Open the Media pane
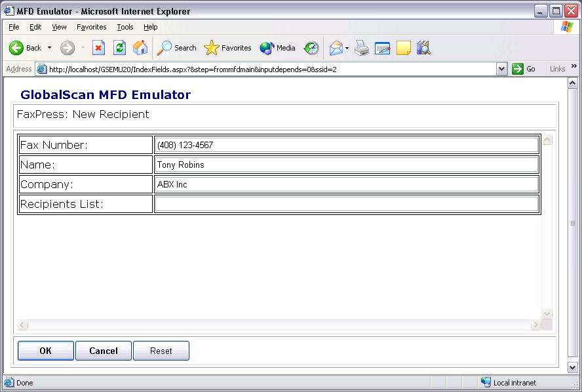 tap(277, 48)
